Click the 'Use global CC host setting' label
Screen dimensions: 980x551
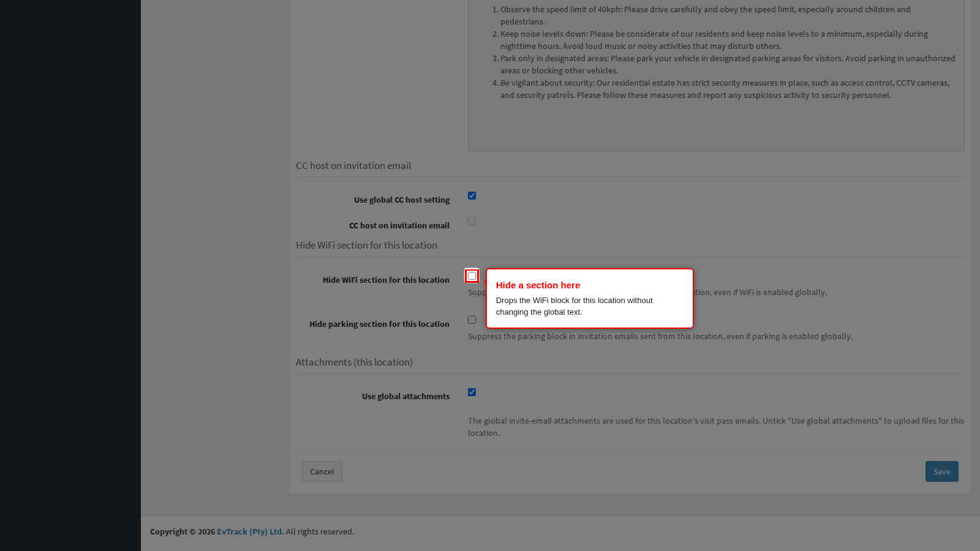pos(402,200)
